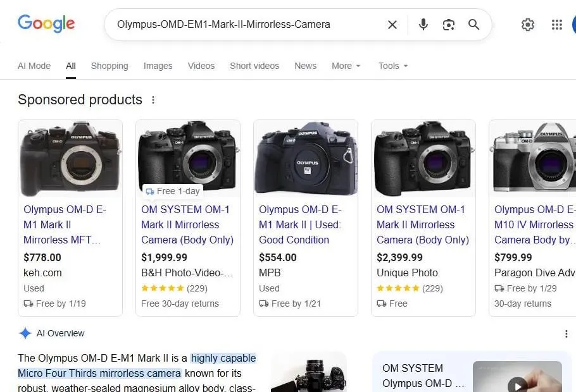Expand the More dropdown
576x392 pixels.
coord(346,66)
